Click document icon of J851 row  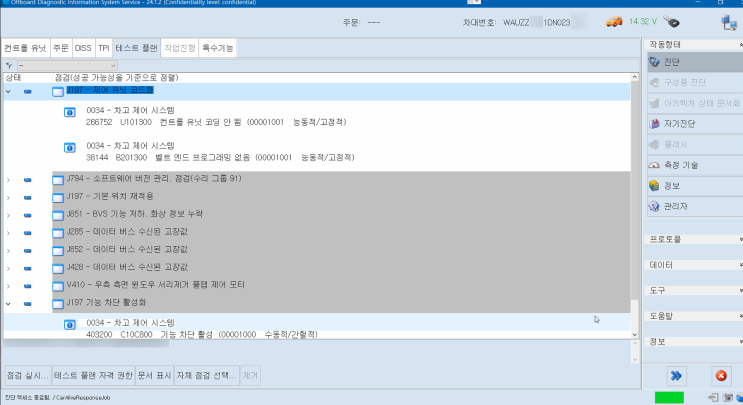58,216
